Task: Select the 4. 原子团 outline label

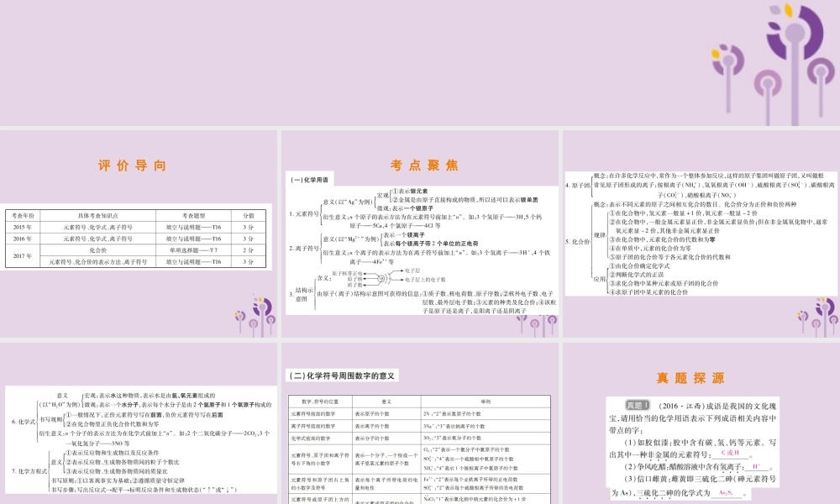Action: coord(578,186)
